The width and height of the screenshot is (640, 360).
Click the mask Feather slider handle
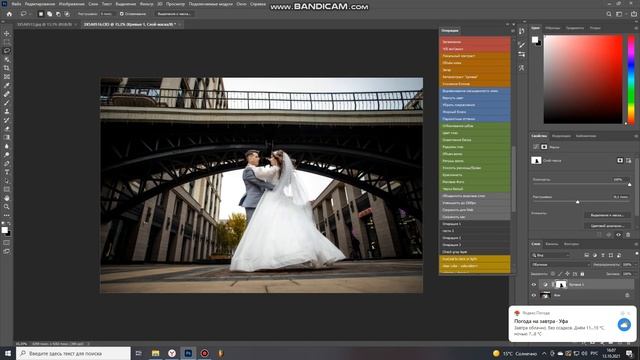[x=578, y=202]
